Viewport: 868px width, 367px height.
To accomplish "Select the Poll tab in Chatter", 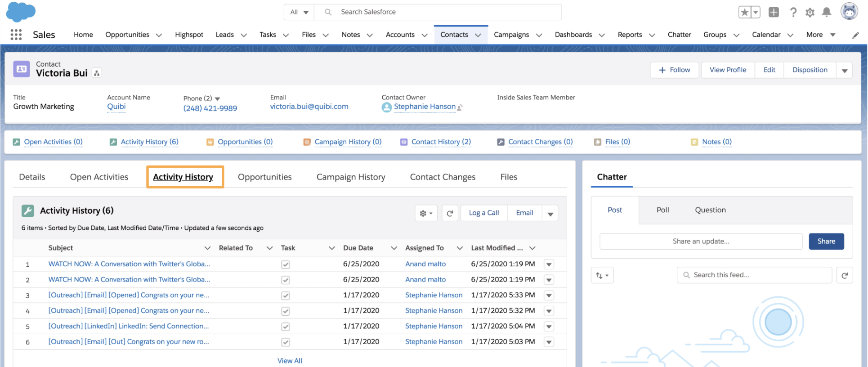I will pyautogui.click(x=662, y=210).
